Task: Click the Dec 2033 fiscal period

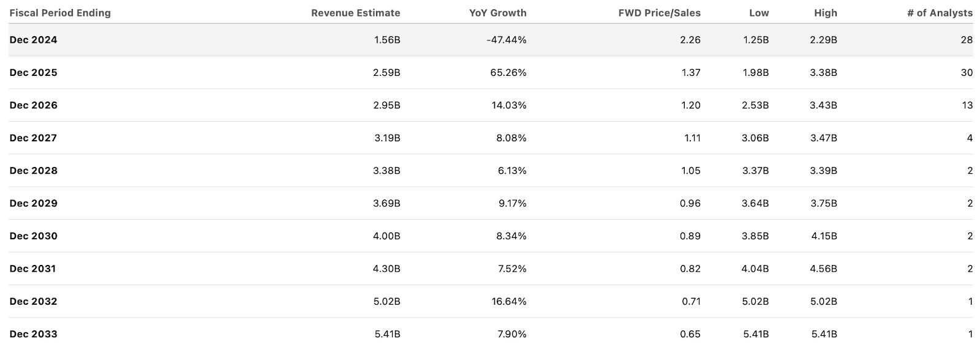Action: [x=34, y=334]
